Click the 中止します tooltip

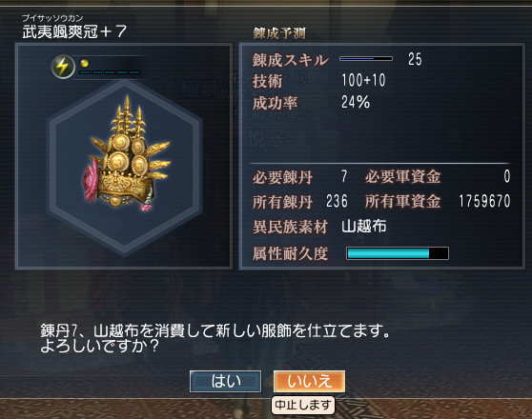coord(303,405)
